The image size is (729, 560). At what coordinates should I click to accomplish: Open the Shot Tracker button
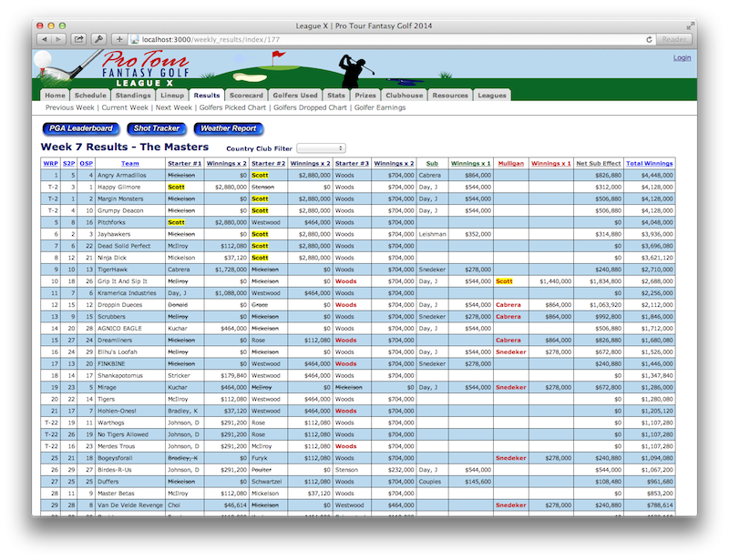[x=156, y=128]
